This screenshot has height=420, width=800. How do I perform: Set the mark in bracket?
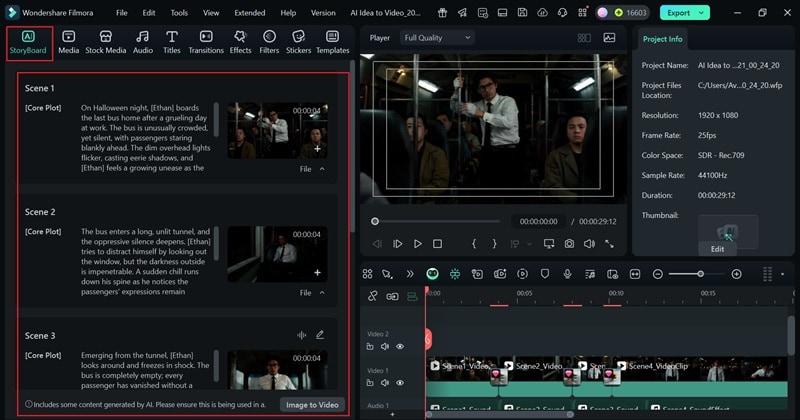pyautogui.click(x=474, y=244)
